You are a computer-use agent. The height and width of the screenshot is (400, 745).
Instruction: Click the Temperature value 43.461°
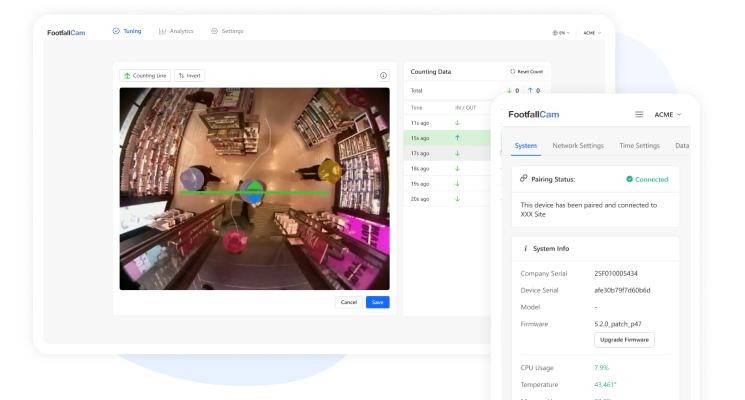coord(605,385)
